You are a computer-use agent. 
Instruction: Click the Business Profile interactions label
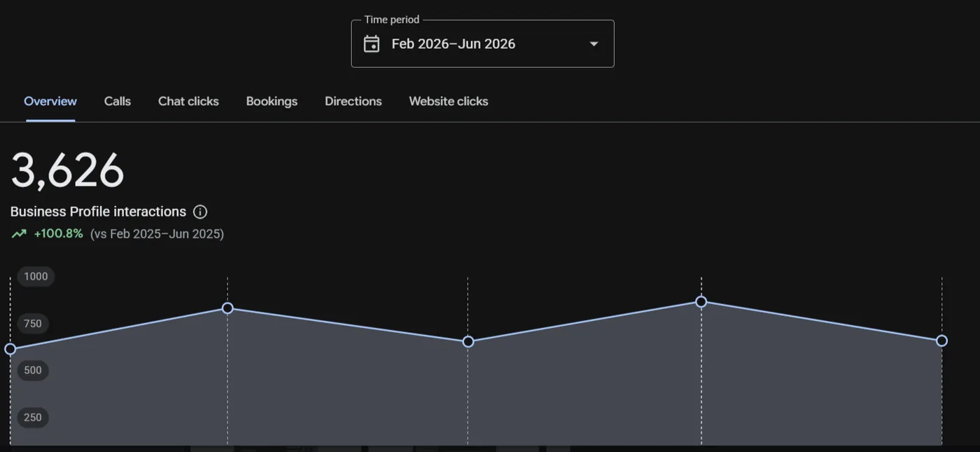98,212
